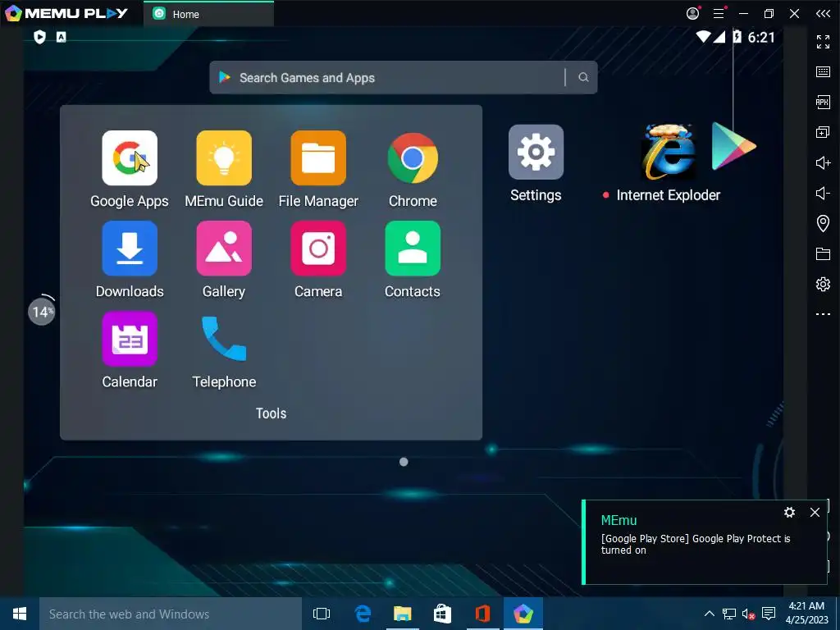Image resolution: width=840 pixels, height=630 pixels.
Task: Open Android Settings app
Action: pyautogui.click(x=536, y=152)
